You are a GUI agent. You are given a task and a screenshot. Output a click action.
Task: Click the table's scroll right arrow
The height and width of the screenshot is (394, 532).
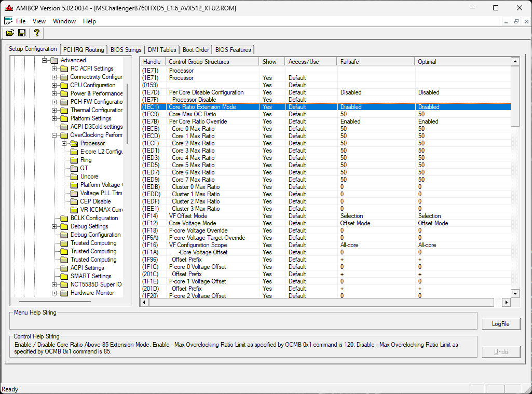coord(507,302)
